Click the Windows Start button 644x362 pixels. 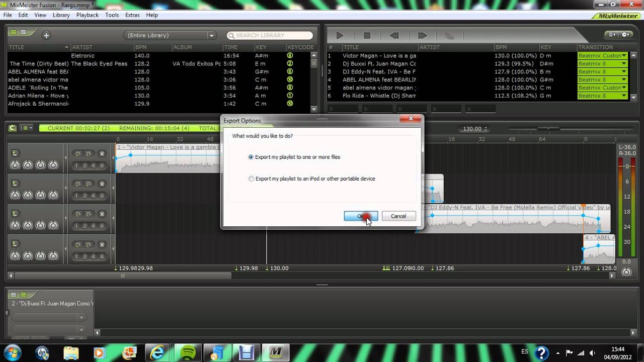12,352
